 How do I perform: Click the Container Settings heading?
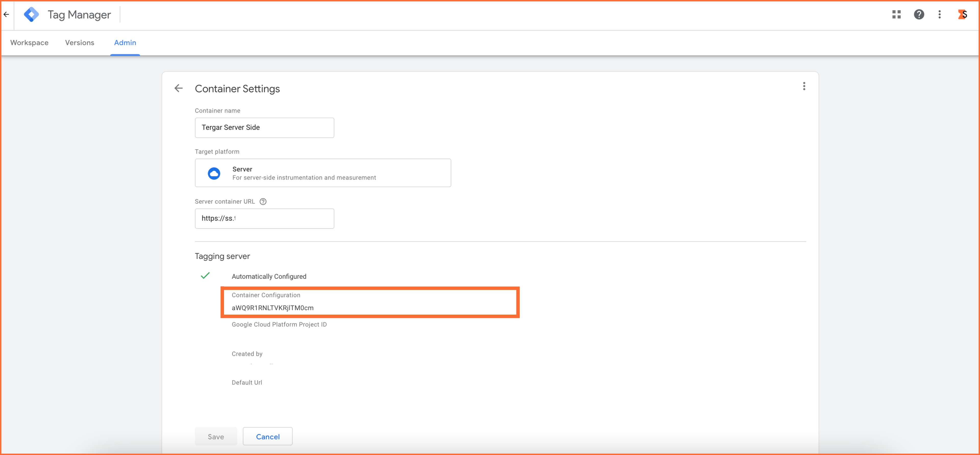point(237,89)
